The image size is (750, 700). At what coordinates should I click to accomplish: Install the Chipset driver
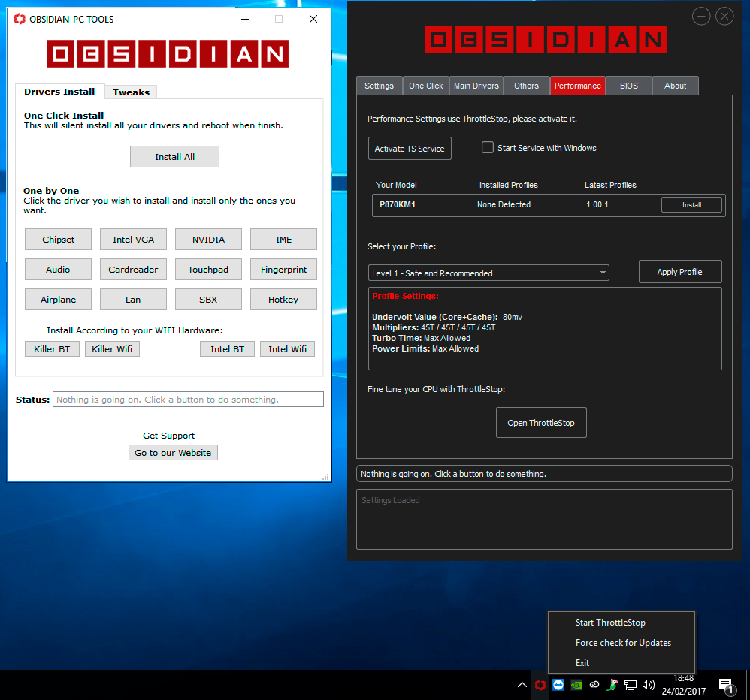pyautogui.click(x=58, y=239)
